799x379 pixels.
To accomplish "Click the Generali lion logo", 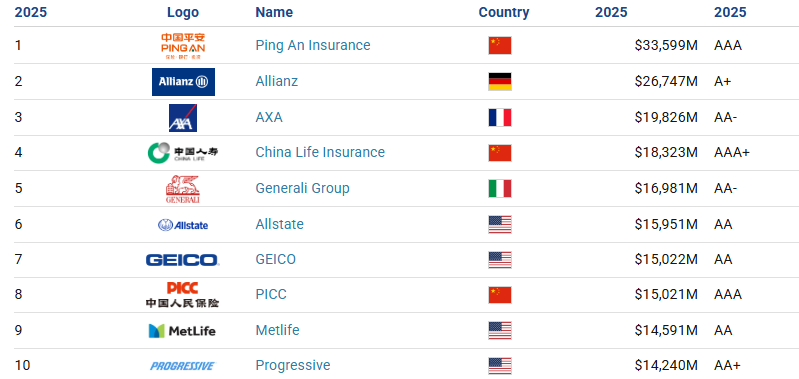I will tap(182, 189).
